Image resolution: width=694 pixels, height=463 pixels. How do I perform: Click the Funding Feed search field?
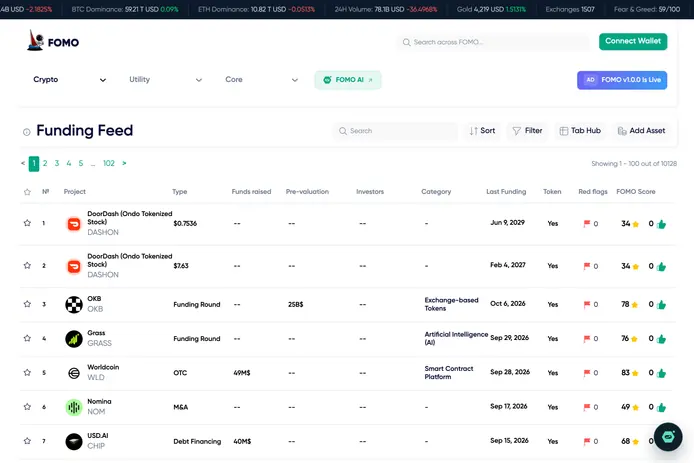[395, 131]
